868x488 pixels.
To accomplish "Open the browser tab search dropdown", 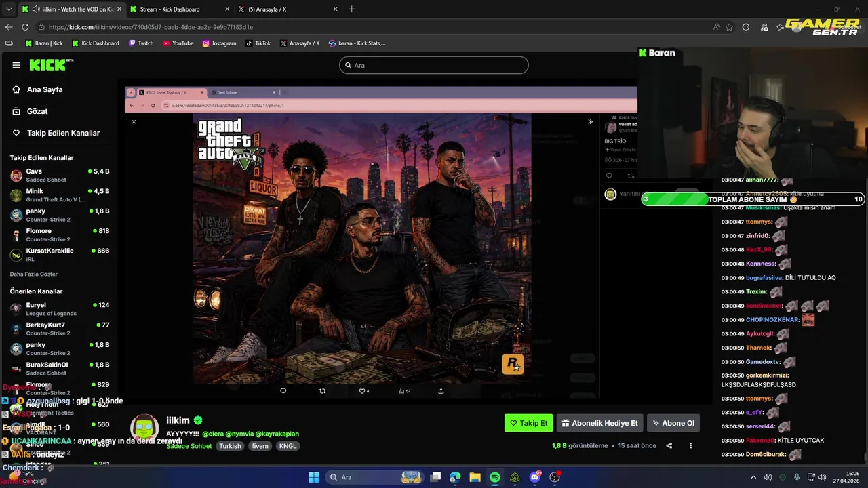I will 8,9.
